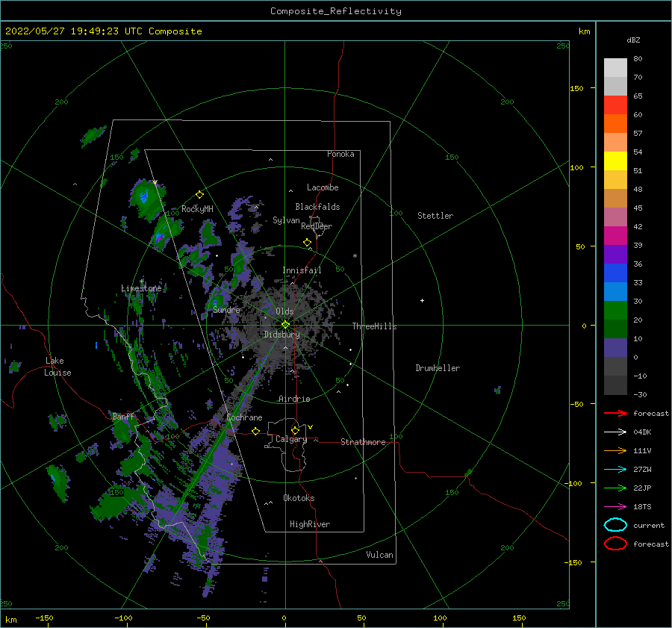Click the white plus marker west of Drumheller
Screen dimensions: 672x628
[422, 300]
